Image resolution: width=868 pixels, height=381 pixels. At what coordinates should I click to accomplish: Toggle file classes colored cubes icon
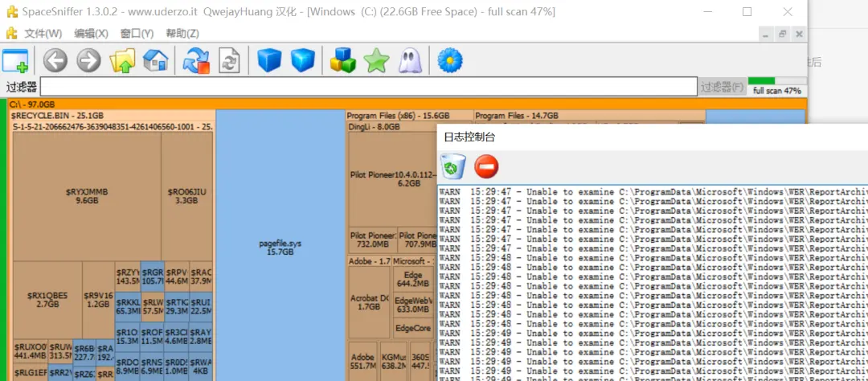[343, 60]
